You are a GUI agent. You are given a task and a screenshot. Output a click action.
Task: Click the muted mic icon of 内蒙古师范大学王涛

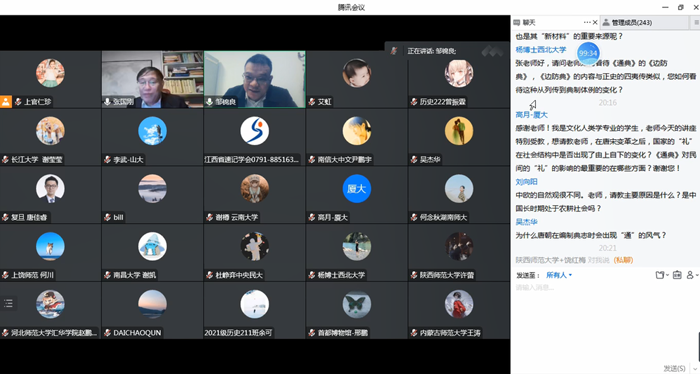pyautogui.click(x=414, y=332)
